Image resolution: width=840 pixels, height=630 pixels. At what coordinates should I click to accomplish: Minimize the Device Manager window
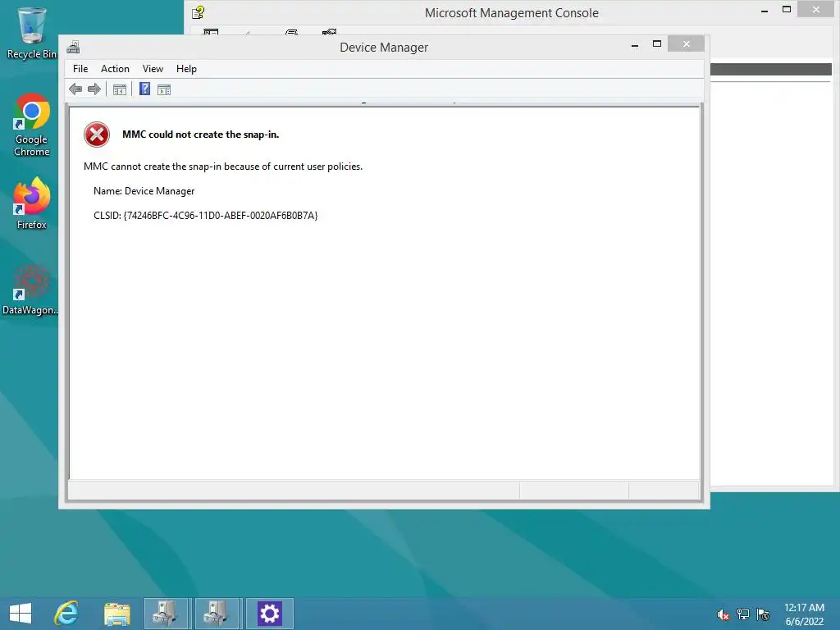pyautogui.click(x=635, y=45)
